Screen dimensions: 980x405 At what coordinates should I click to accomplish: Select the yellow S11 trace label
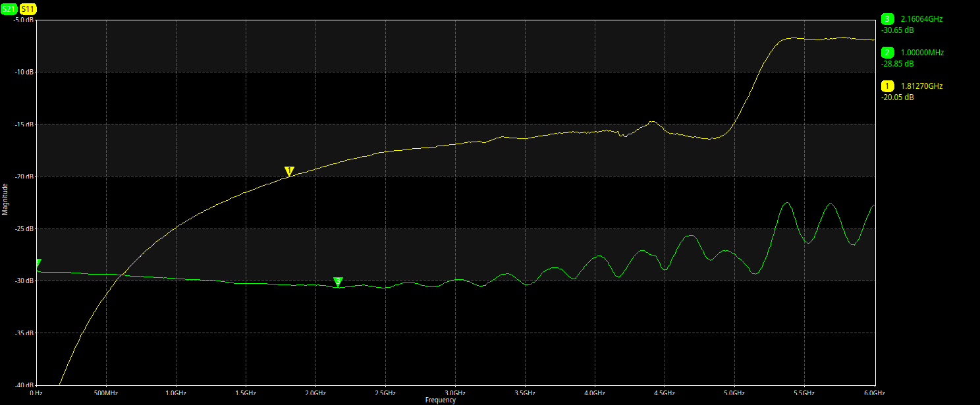pos(28,9)
